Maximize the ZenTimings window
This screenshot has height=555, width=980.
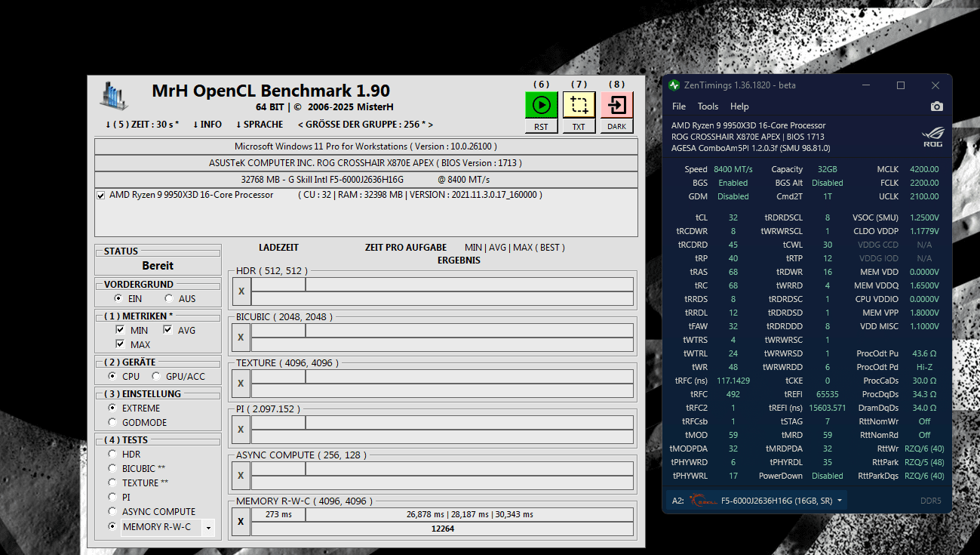[900, 85]
